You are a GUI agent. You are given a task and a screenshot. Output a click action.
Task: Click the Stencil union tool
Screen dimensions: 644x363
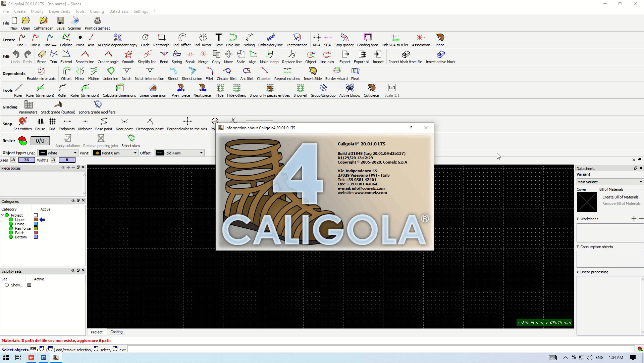coord(192,74)
